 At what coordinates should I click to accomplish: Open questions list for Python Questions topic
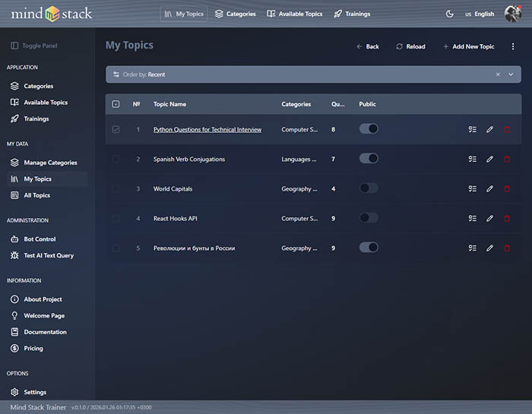(472, 130)
